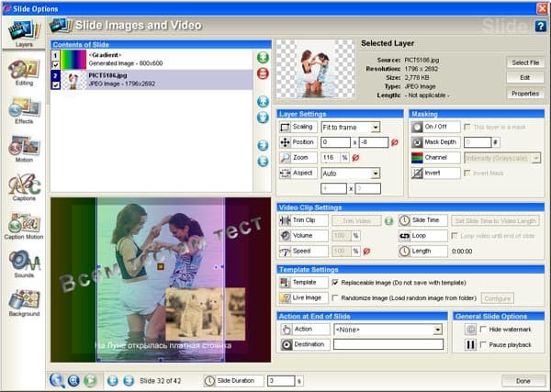Screen dimensions: 551x392
Task: Click the Scaling icon in Layer Settings
Action: (285, 127)
